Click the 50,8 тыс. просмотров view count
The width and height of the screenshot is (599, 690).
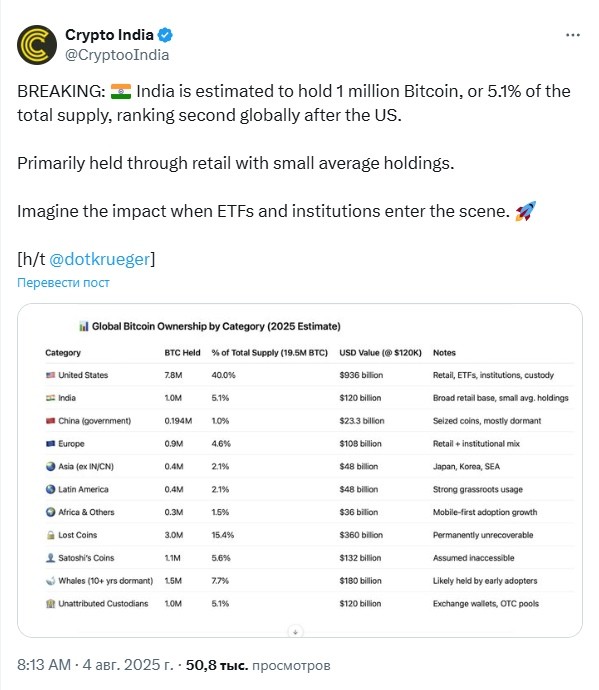[258, 665]
